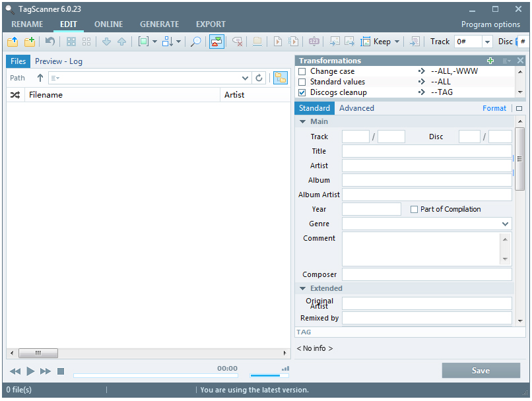Close the Transformations panel
532x401 pixels.
click(x=520, y=61)
